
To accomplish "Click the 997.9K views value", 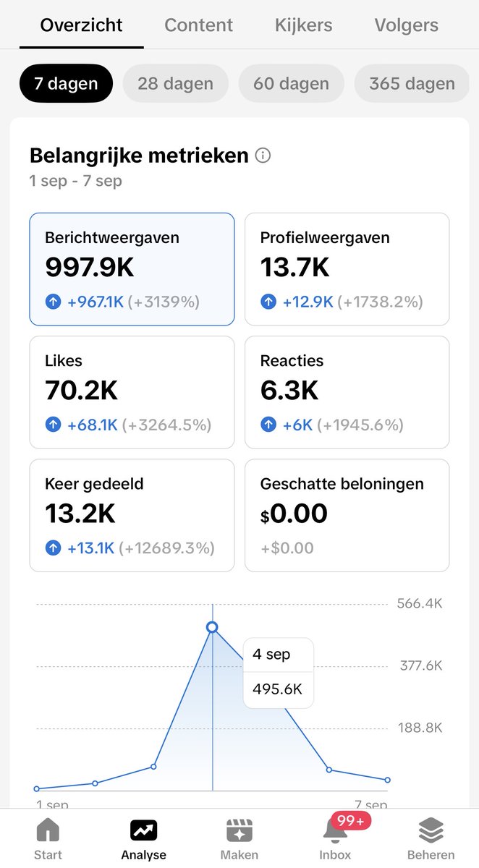I will coord(90,268).
